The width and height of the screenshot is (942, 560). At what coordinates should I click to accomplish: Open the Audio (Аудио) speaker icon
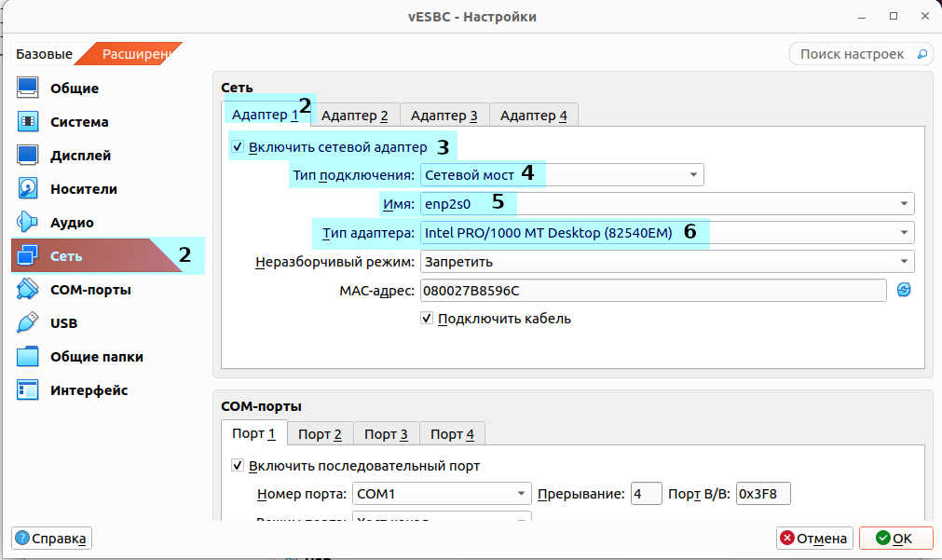pyautogui.click(x=28, y=223)
